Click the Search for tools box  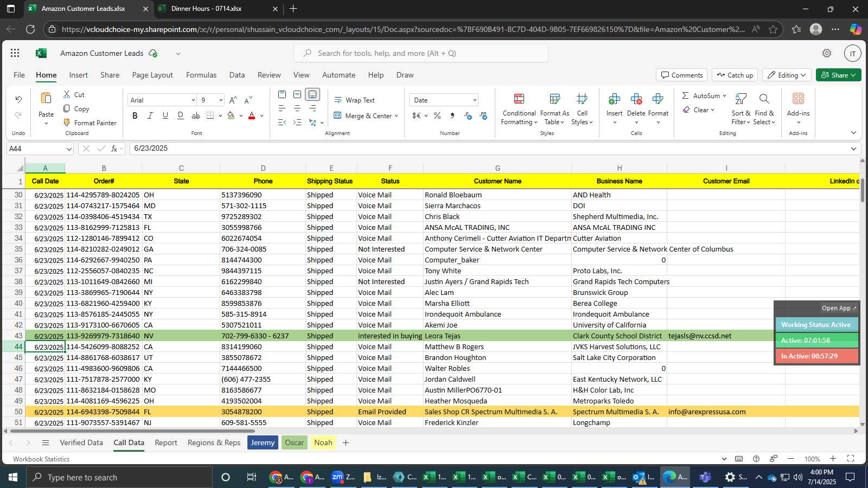tap(421, 53)
